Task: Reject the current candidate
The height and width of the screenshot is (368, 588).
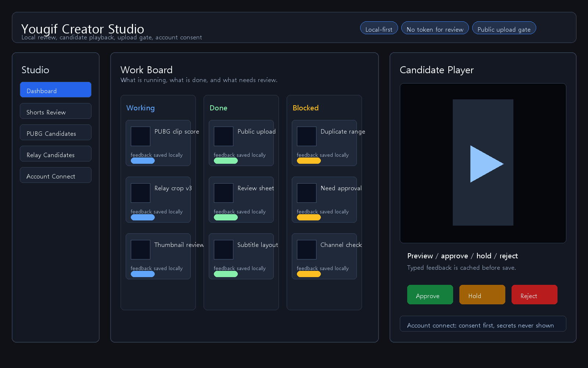Action: tap(534, 295)
